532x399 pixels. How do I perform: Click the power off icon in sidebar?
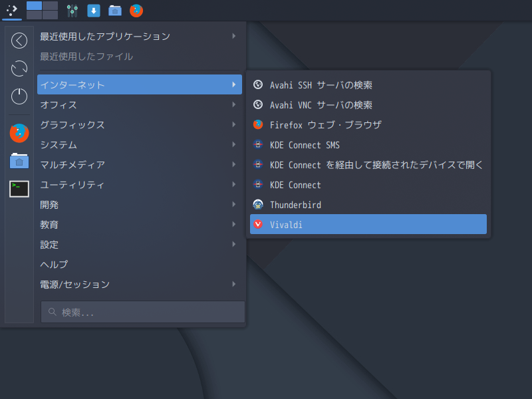pyautogui.click(x=19, y=96)
